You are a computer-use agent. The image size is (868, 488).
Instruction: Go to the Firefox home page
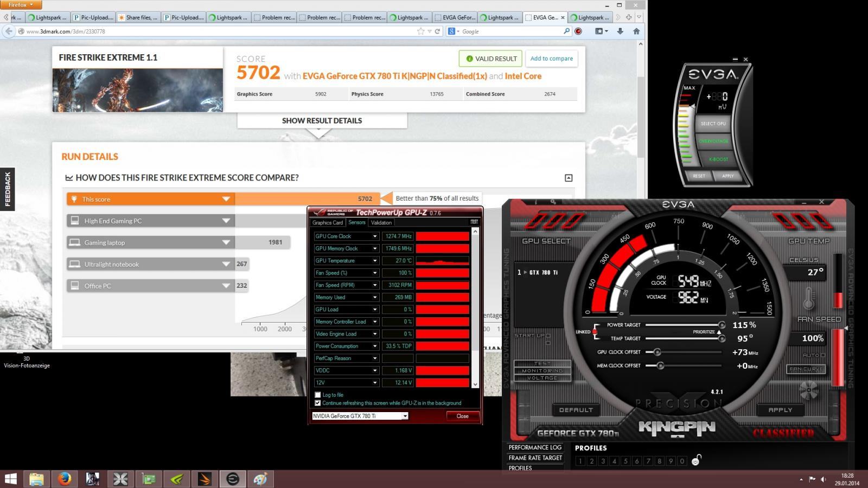point(636,31)
